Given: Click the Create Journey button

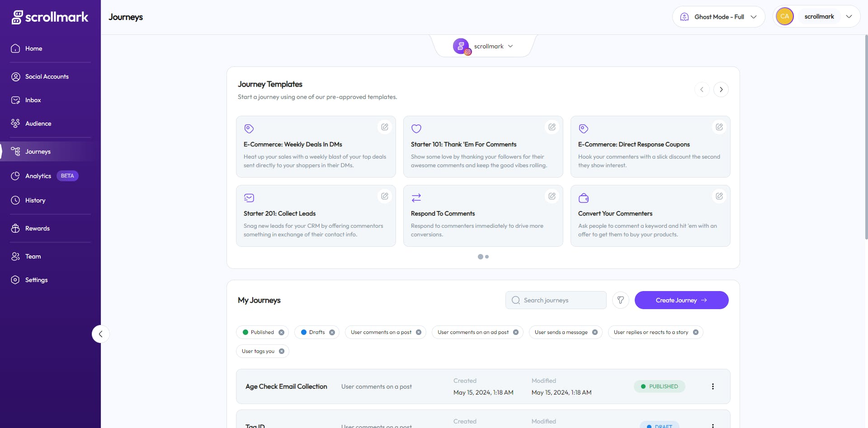Looking at the screenshot, I should pos(681,300).
